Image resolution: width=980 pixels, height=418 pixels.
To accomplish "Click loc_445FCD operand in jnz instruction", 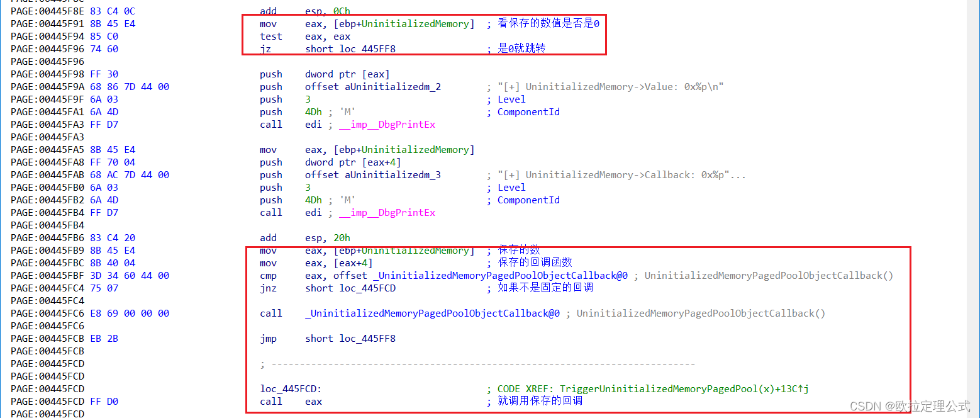I will click(x=367, y=288).
